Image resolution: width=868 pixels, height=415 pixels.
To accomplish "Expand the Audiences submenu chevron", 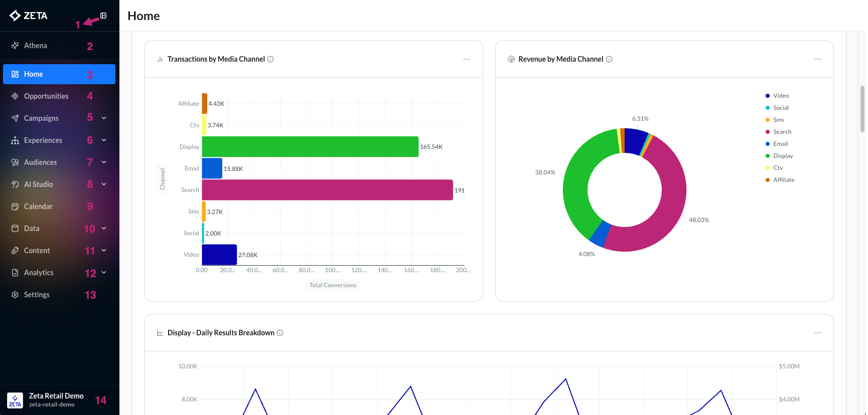I will click(104, 162).
